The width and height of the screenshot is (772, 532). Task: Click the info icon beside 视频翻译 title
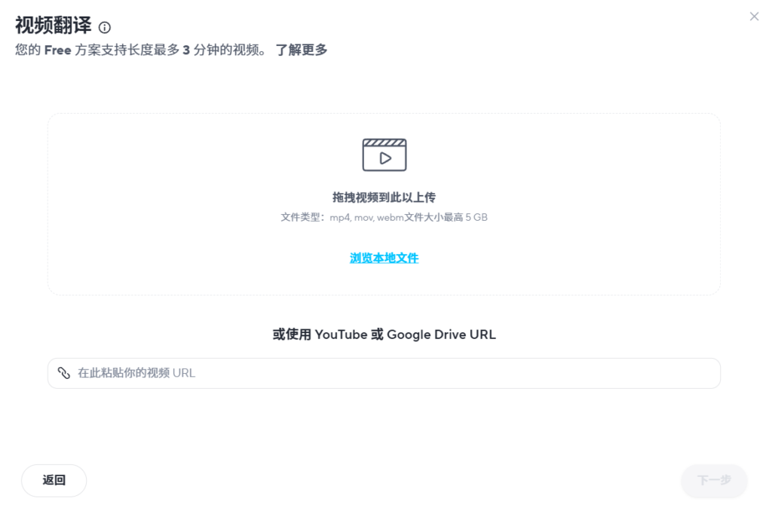tap(105, 28)
